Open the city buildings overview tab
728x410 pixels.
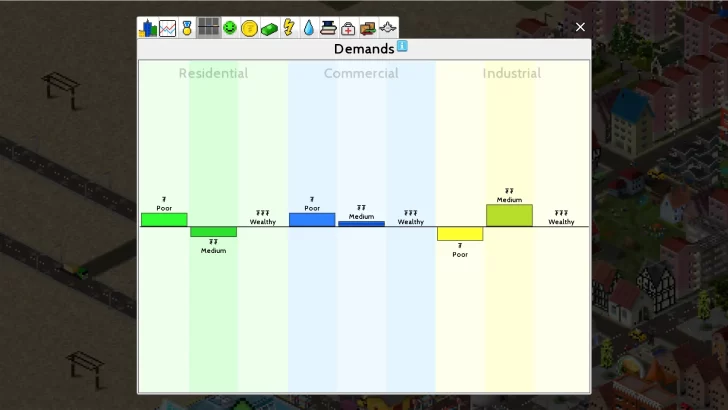tap(148, 28)
